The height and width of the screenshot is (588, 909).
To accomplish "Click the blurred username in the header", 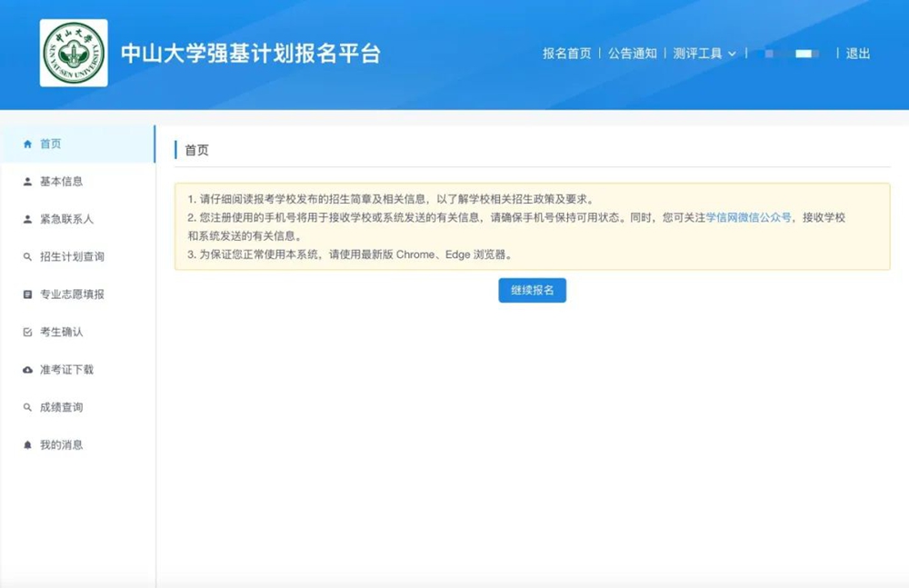I will click(791, 54).
